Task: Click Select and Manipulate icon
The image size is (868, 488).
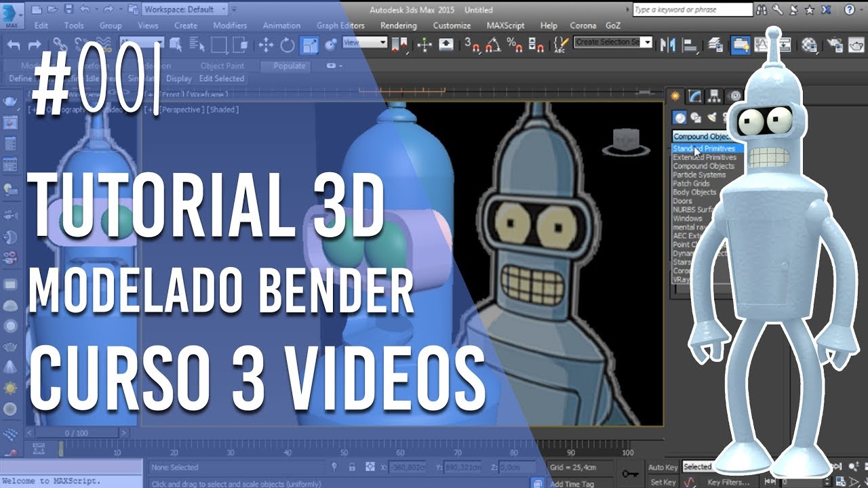Action: coord(425,45)
